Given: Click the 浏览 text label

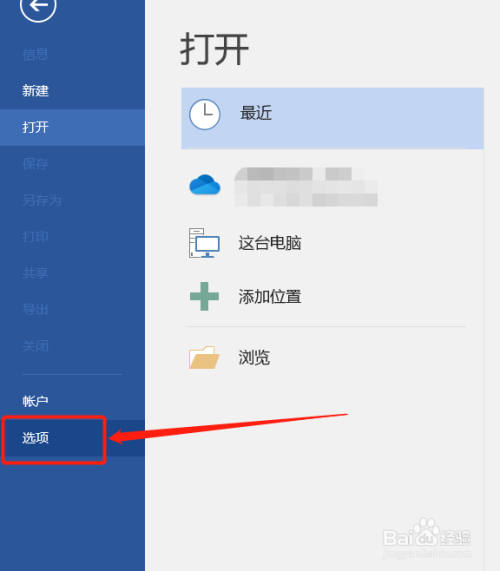Looking at the screenshot, I should [x=254, y=358].
